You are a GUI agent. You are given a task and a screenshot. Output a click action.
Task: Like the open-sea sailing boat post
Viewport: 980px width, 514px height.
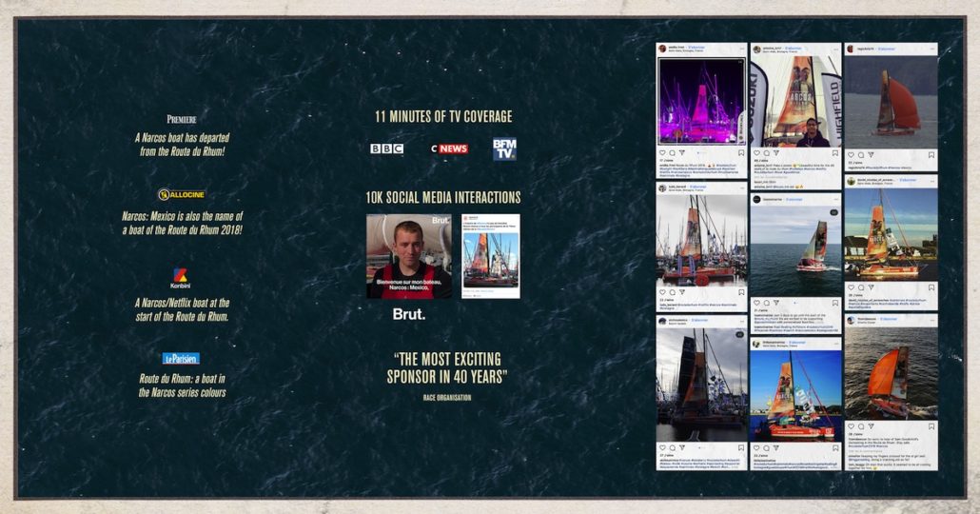pyautogui.click(x=756, y=303)
